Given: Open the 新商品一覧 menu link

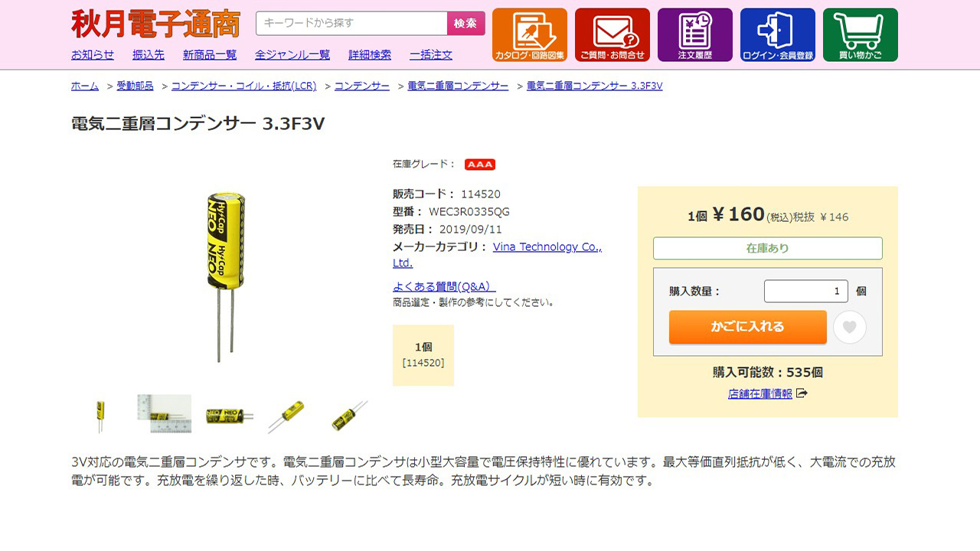Looking at the screenshot, I should [210, 54].
